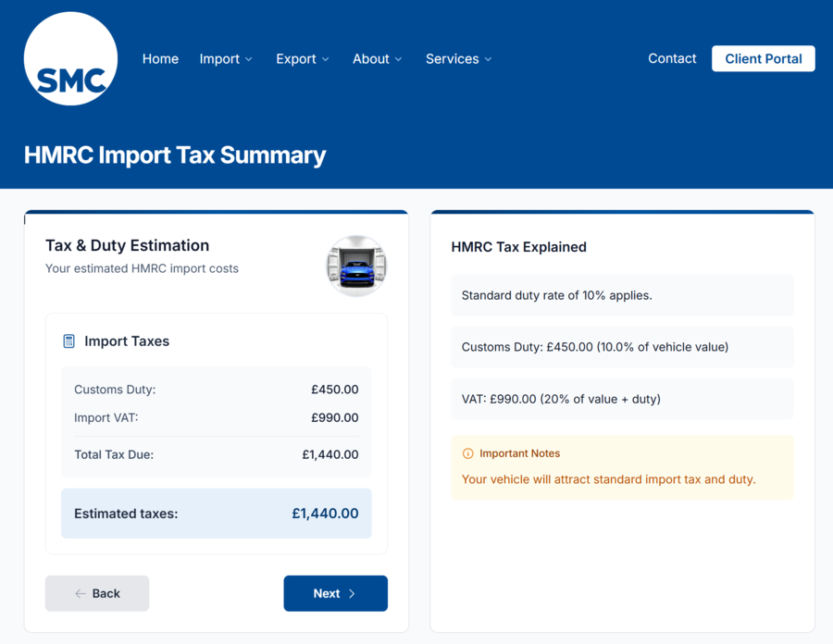Click the SMC circular logo
Viewport: 833px width, 644px height.
[70, 59]
